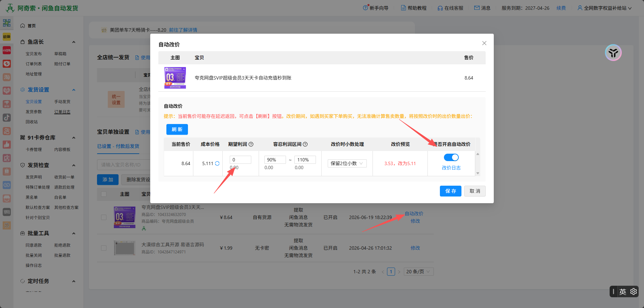This screenshot has height=308, width=644.
Task: Refresh the cost price beside 5.111
Action: [217, 163]
